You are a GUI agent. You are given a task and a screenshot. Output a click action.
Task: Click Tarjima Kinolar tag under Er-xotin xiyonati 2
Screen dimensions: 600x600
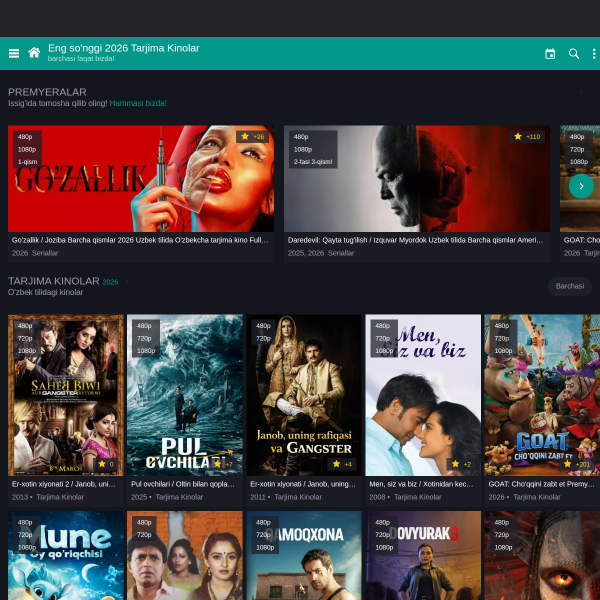(60, 497)
